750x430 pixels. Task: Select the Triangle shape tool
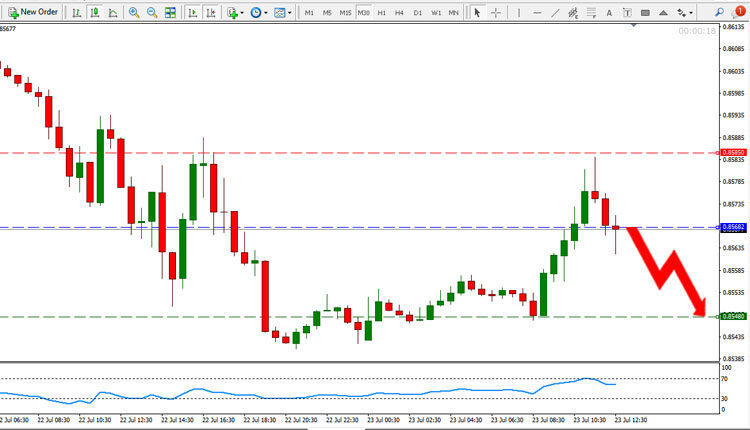pos(663,13)
